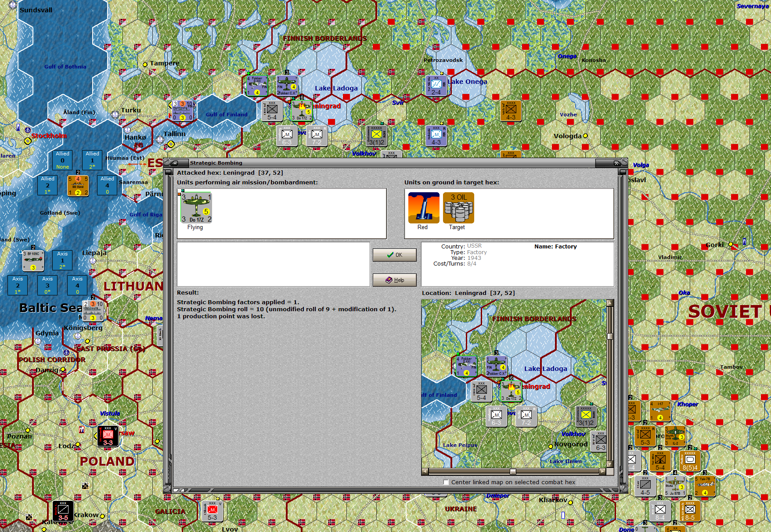Select the 3(1)2 yellow HQ counter on main map
The width and height of the screenshot is (771, 532).
[377, 136]
